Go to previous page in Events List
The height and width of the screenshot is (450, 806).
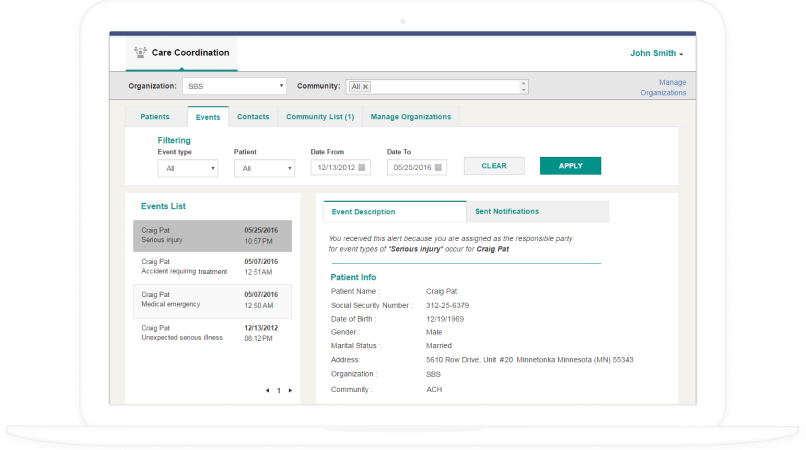tap(267, 390)
